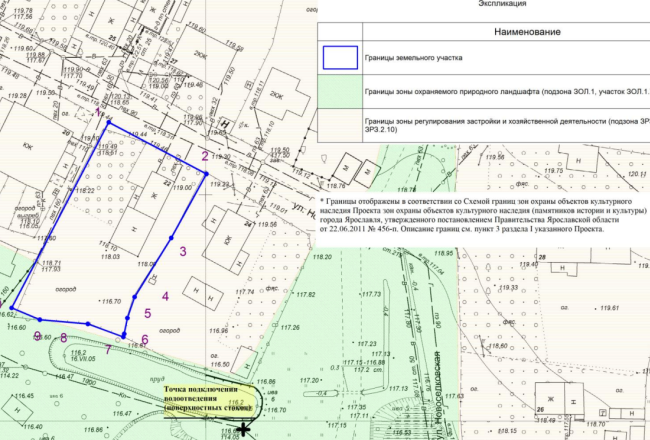Click boundary point number 2
650x440 pixels.
[204, 156]
